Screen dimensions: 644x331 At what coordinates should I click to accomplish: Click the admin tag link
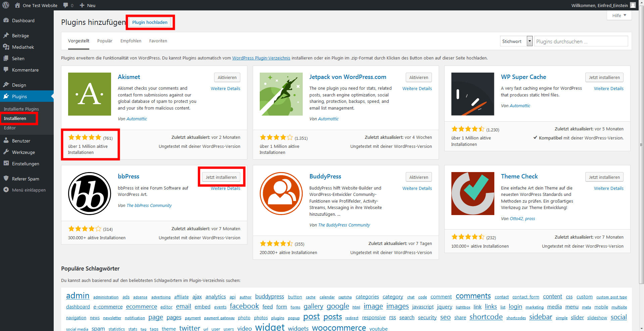click(x=78, y=296)
